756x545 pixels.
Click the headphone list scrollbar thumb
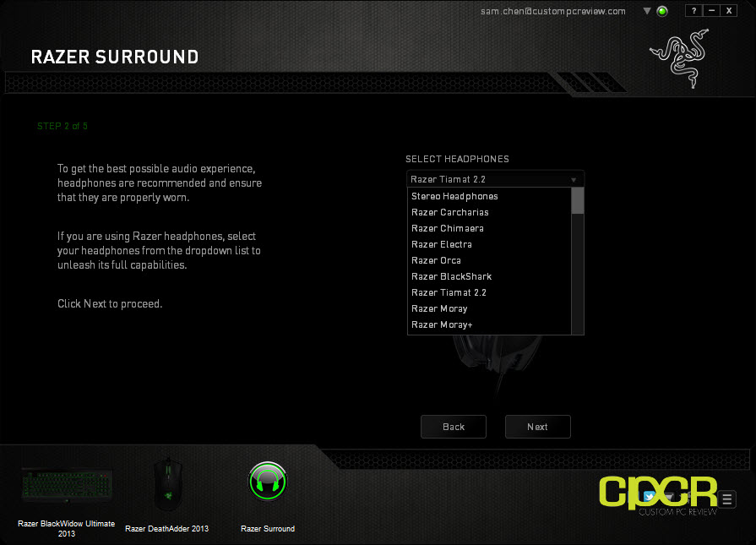click(x=578, y=200)
